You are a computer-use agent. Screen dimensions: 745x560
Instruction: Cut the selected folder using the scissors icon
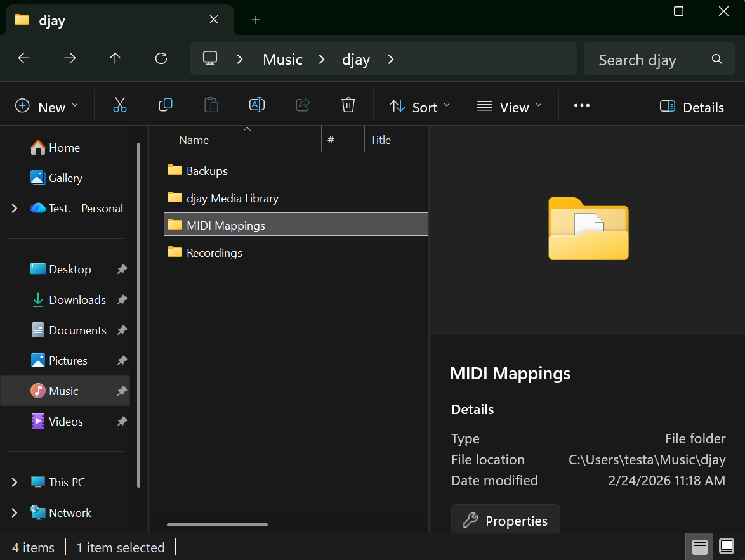point(120,105)
